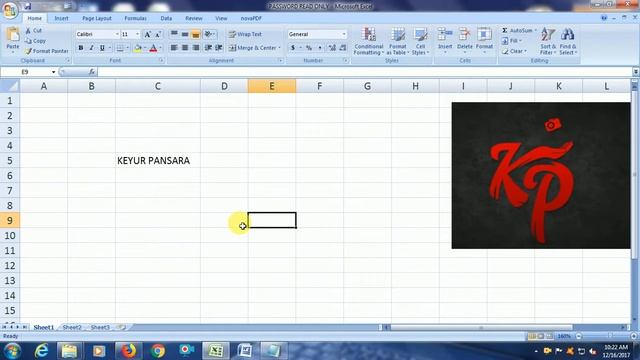Click the Insert Function fx icon
This screenshot has width=640, height=360.
click(92, 72)
